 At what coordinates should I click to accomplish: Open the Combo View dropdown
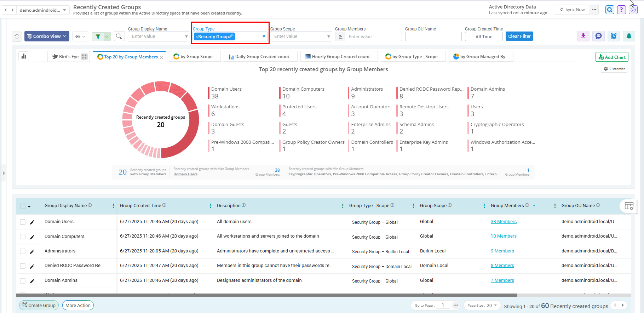point(47,36)
